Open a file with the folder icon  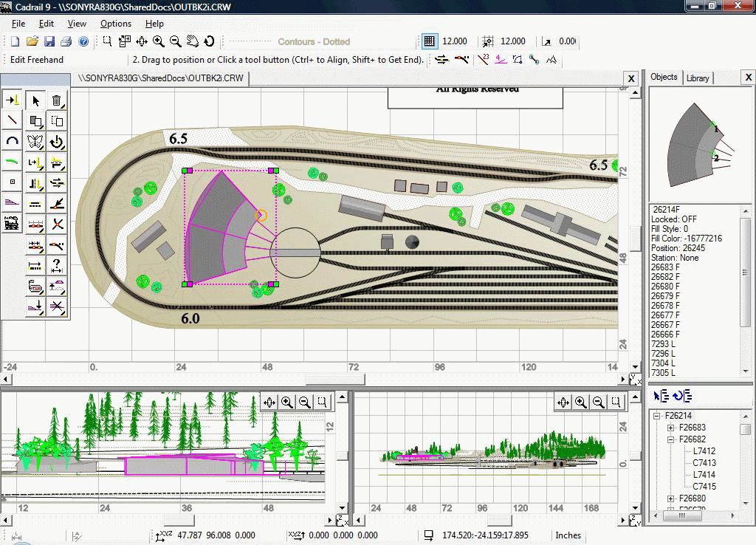coord(32,41)
